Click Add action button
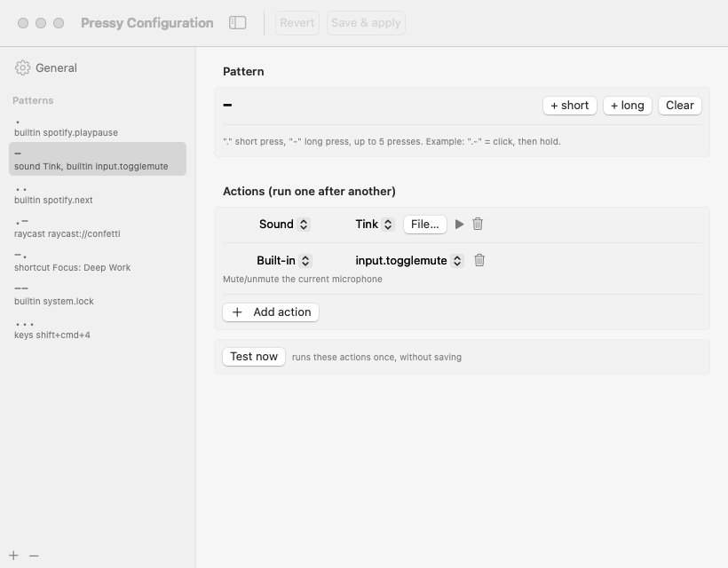This screenshot has width=728, height=568. click(271, 312)
